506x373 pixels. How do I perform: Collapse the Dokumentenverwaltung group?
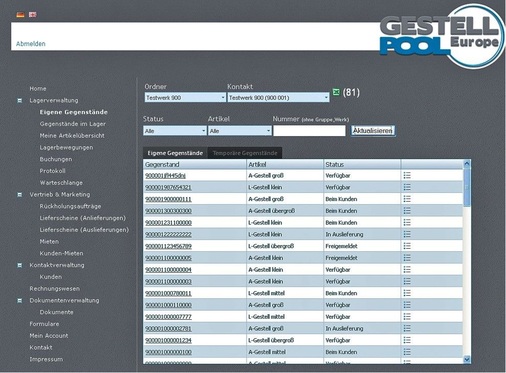(x=20, y=301)
